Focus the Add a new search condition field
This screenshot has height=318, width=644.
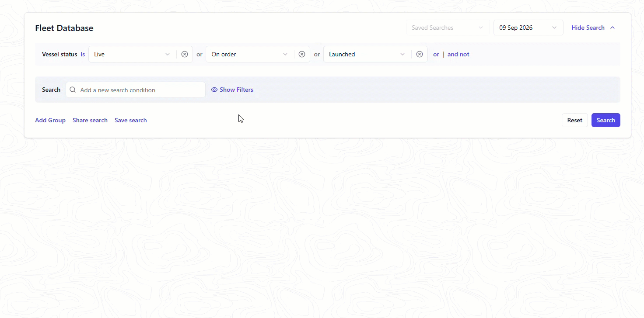136,90
